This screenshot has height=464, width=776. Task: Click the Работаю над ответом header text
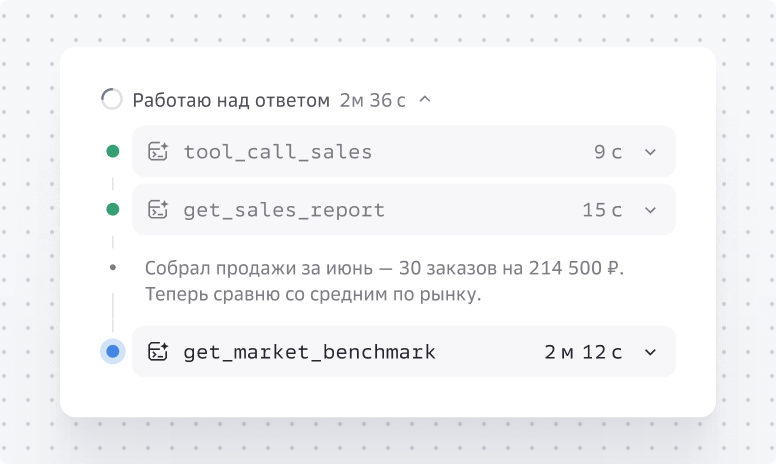pyautogui.click(x=231, y=100)
